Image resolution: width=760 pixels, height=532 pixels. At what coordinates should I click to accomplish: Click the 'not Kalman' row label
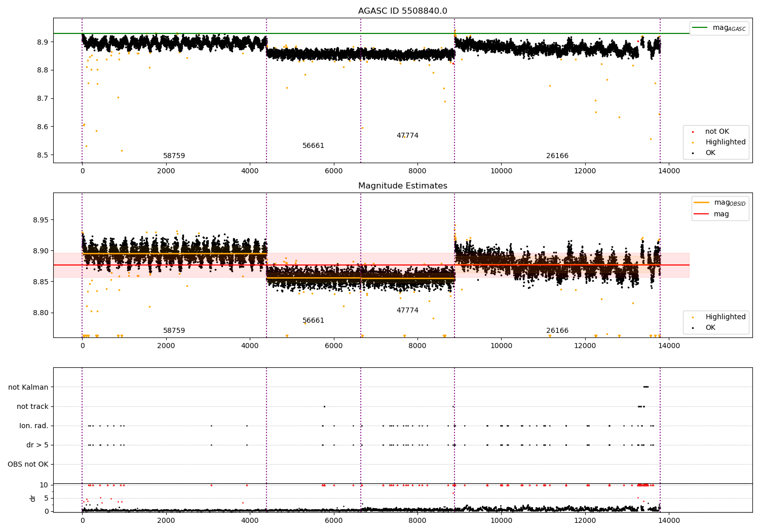[x=28, y=387]
